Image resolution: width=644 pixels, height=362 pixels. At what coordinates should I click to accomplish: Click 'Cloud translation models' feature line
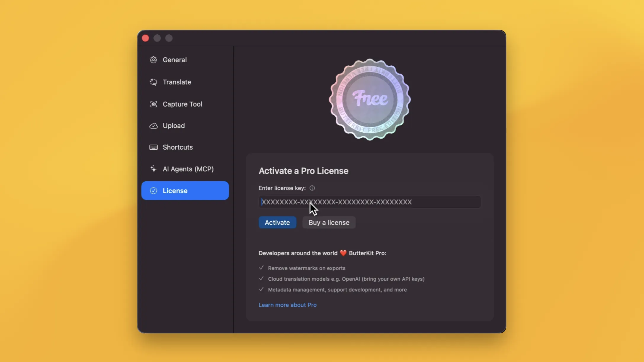[346, 279]
